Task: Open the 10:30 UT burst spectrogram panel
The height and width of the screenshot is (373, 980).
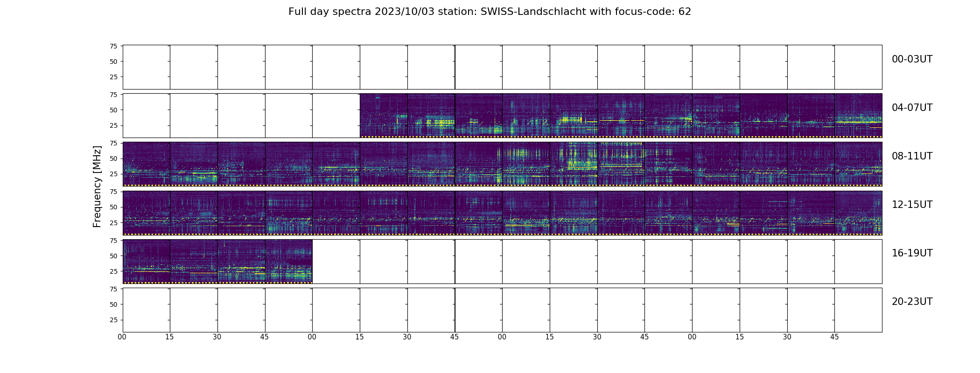Action: pos(621,164)
